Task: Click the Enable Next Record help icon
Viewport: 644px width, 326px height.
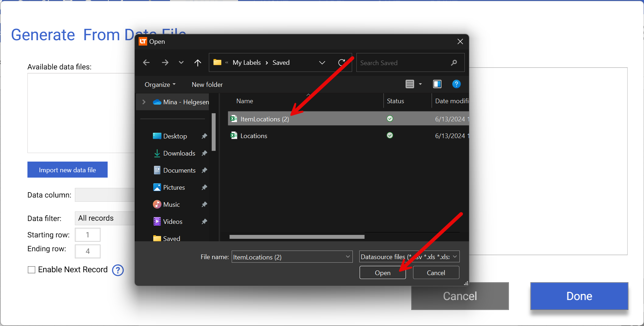Action: pos(118,270)
